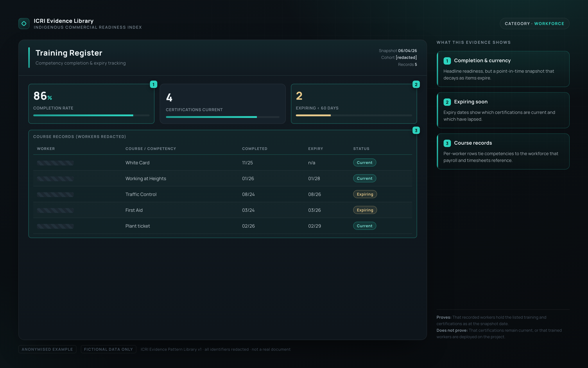
Task: Click the Fictional Data Only tag
Action: [108, 349]
